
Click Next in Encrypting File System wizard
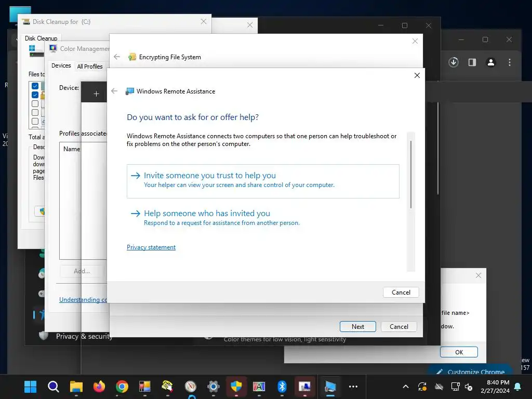click(357, 326)
